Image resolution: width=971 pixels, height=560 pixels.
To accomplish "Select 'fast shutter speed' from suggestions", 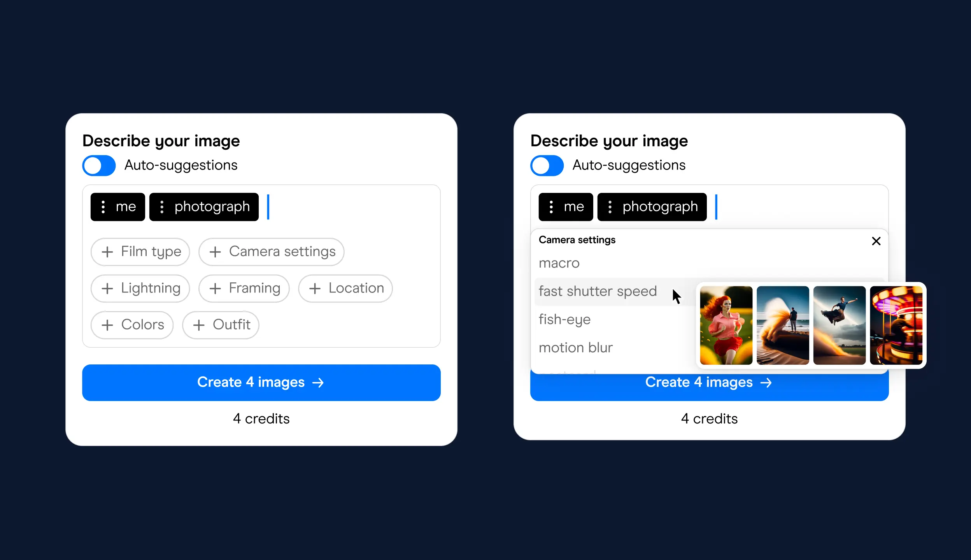I will coord(598,290).
